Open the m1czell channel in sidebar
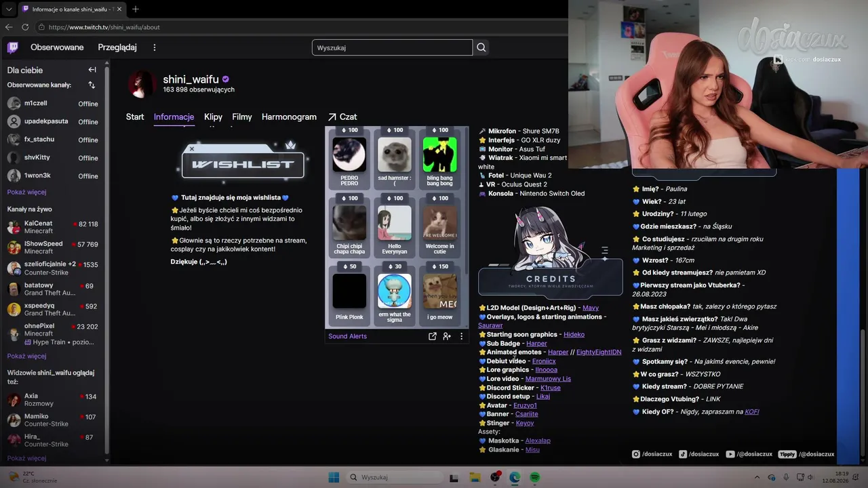The height and width of the screenshot is (488, 868). coord(53,103)
